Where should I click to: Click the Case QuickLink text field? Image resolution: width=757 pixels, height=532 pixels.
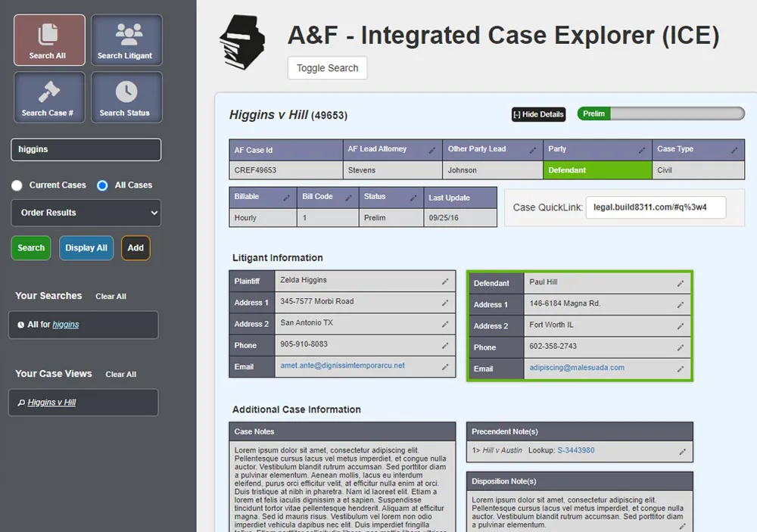(655, 207)
